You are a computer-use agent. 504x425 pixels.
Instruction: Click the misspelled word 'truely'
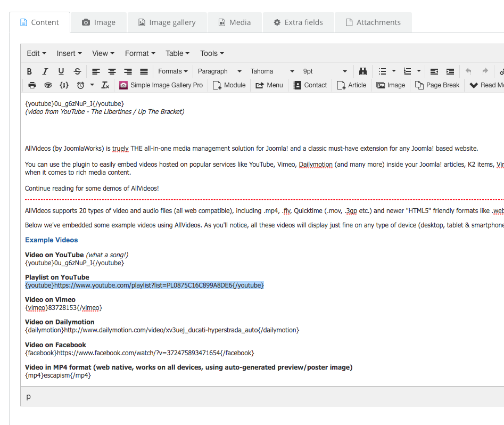120,149
